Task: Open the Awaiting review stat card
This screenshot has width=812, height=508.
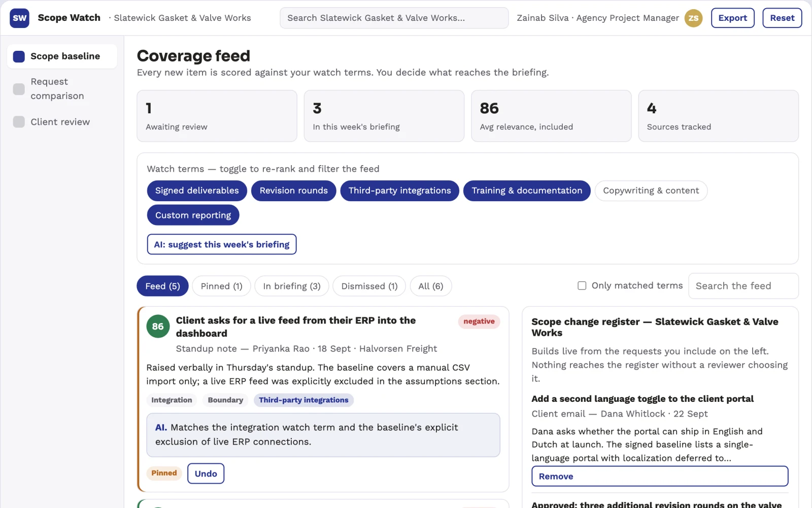Action: (x=217, y=116)
